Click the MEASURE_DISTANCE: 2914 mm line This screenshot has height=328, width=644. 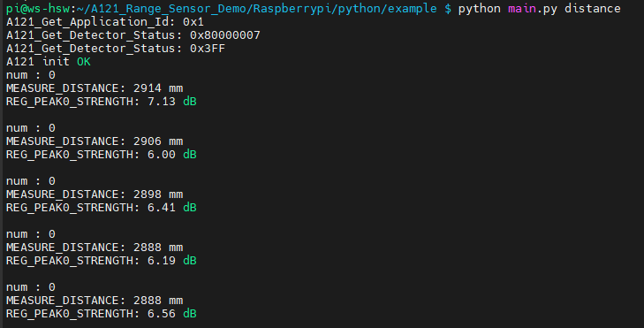coord(95,88)
